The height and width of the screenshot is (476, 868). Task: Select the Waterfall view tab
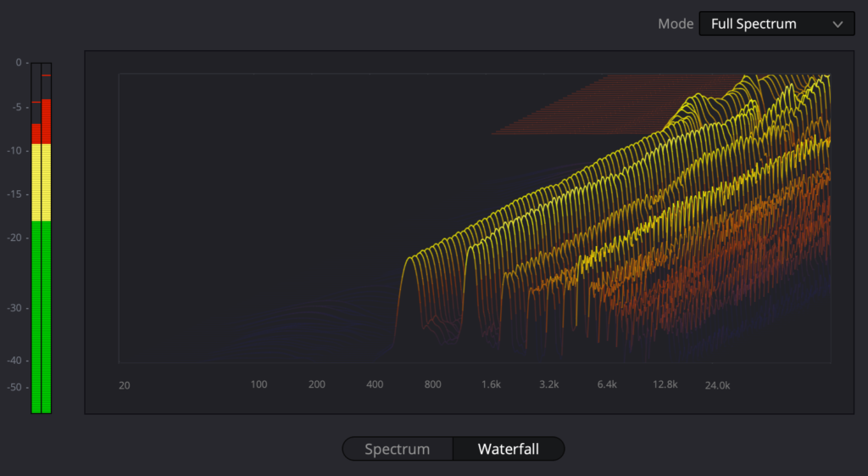[x=509, y=449]
